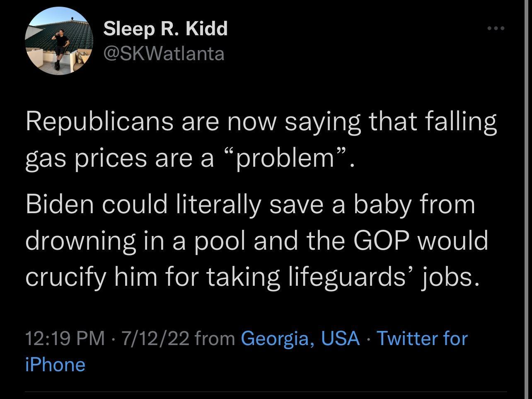Click the 12:19 PM timestamp

click(x=62, y=338)
